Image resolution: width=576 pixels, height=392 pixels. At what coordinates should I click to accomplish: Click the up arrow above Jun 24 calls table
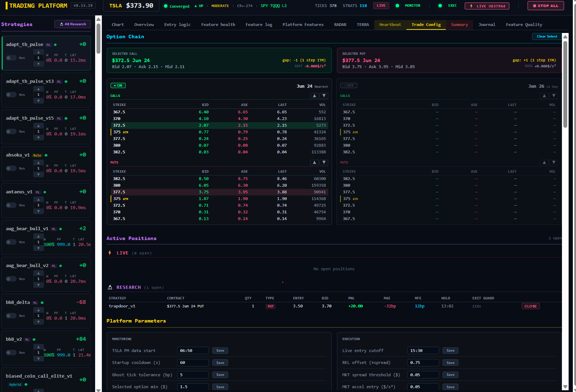[x=315, y=96]
